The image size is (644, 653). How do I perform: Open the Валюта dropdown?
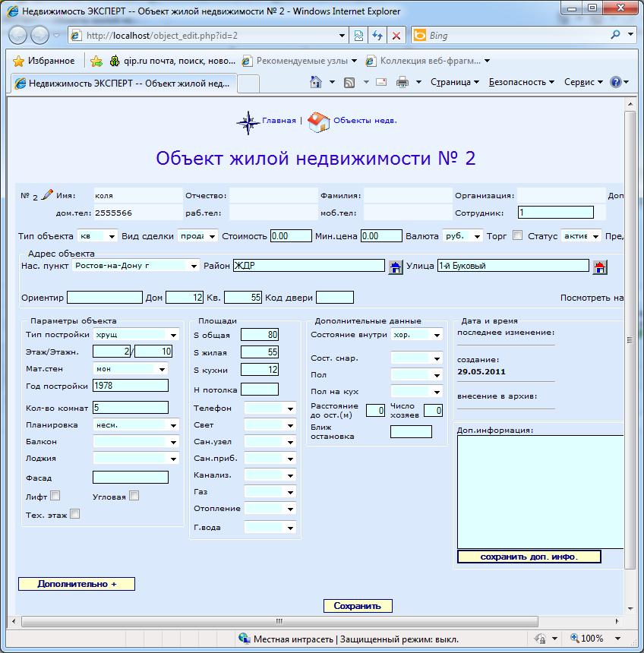point(462,236)
